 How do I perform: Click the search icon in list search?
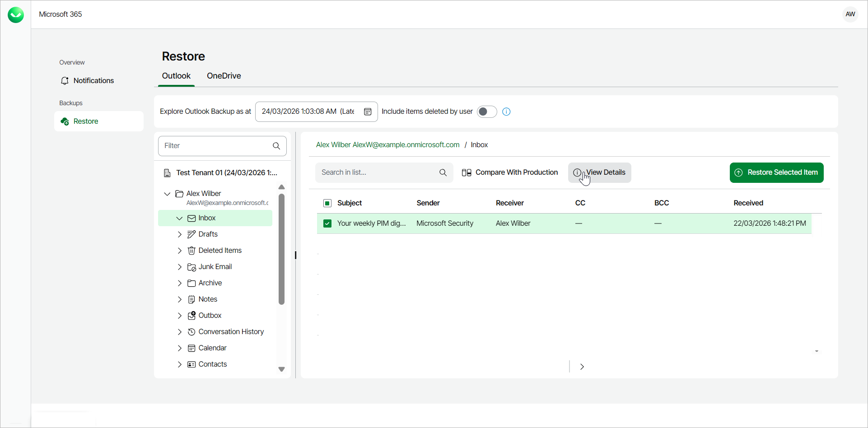tap(443, 172)
